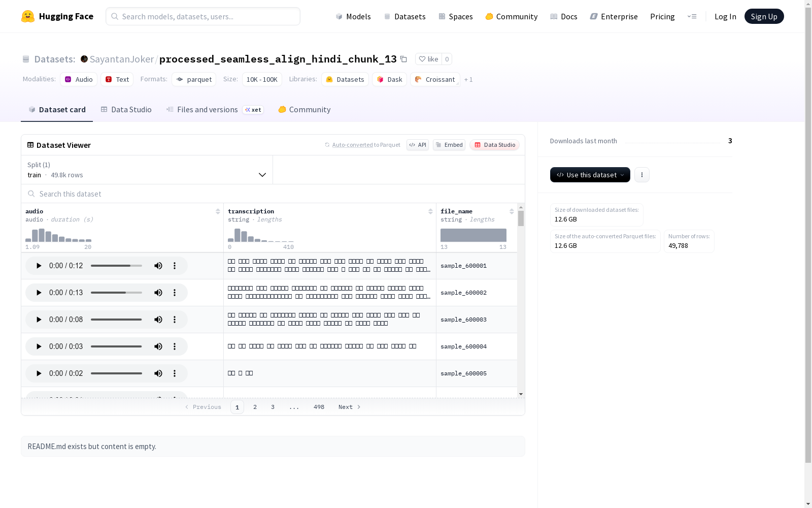Go to the Pricing page
The width and height of the screenshot is (812, 508).
[662, 16]
